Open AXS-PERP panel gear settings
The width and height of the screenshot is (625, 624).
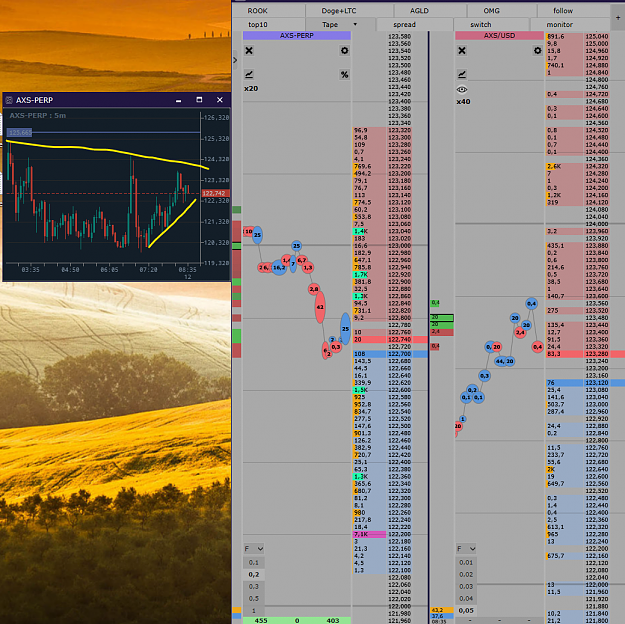(x=344, y=51)
